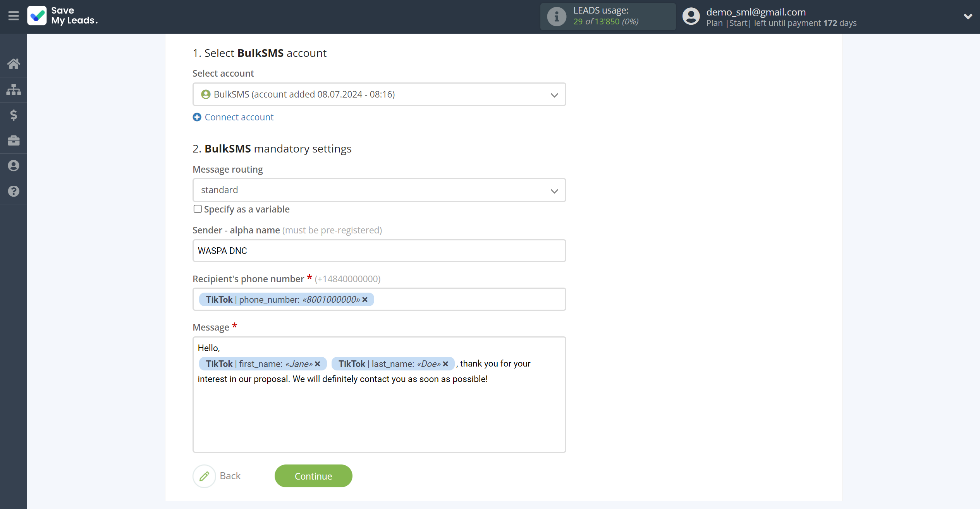Open the connections sitemap icon
The image size is (980, 509).
pyautogui.click(x=14, y=89)
